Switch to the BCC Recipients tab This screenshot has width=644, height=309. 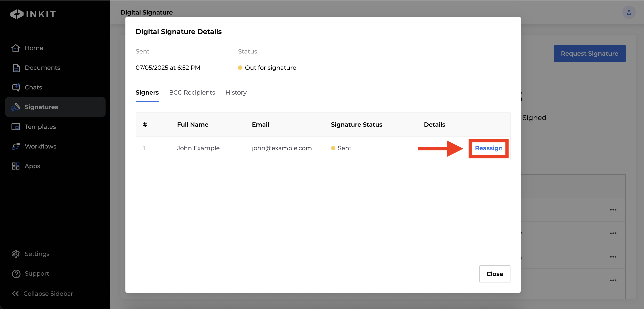tap(192, 92)
